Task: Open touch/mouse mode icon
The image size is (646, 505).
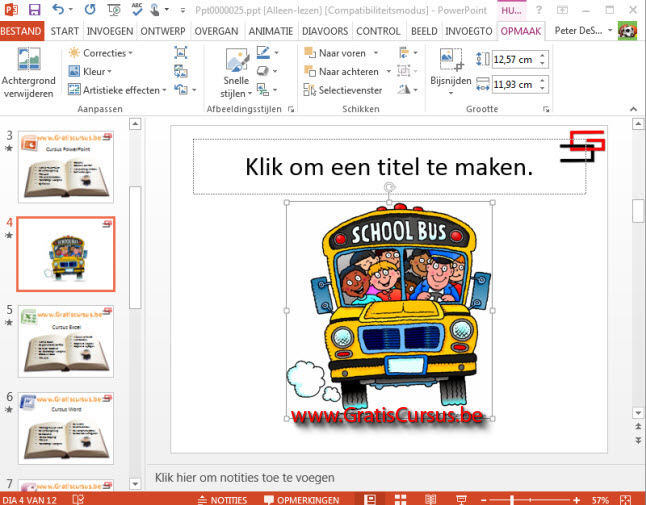Action: click(155, 9)
